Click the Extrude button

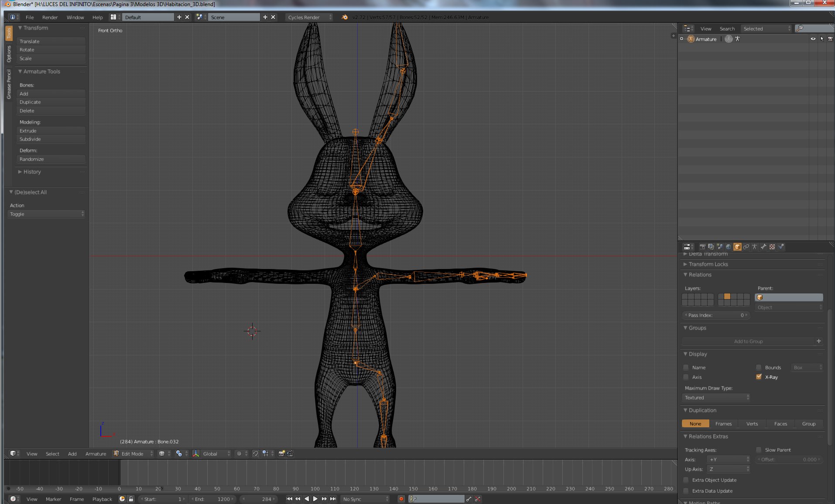point(51,130)
